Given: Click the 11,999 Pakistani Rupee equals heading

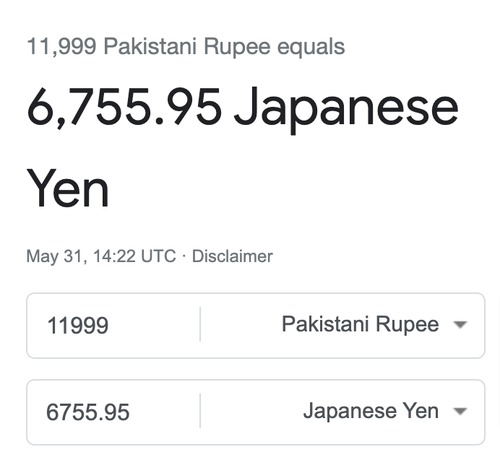Looking at the screenshot, I should (186, 46).
